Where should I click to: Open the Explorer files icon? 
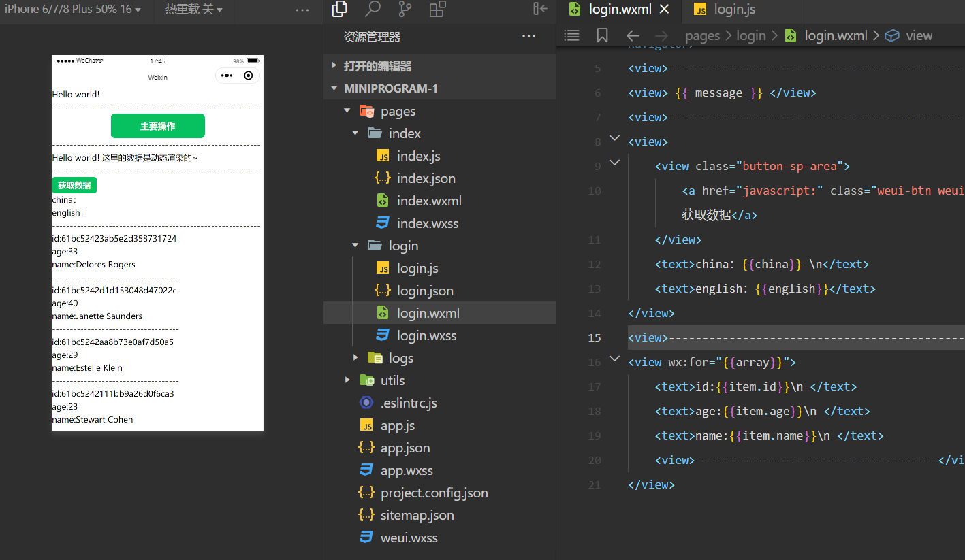pos(339,9)
